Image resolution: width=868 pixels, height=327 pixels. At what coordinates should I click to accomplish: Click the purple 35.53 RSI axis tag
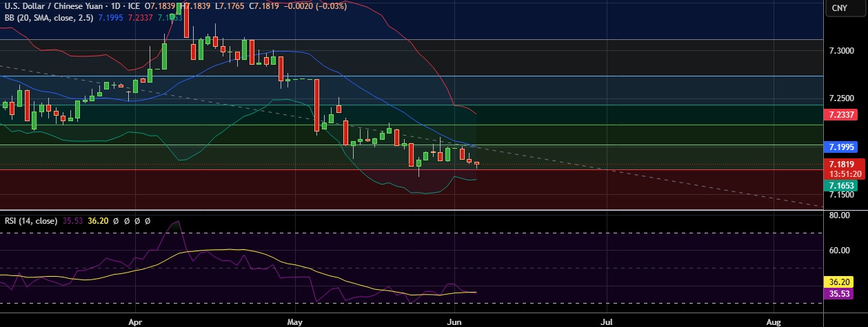coord(839,293)
